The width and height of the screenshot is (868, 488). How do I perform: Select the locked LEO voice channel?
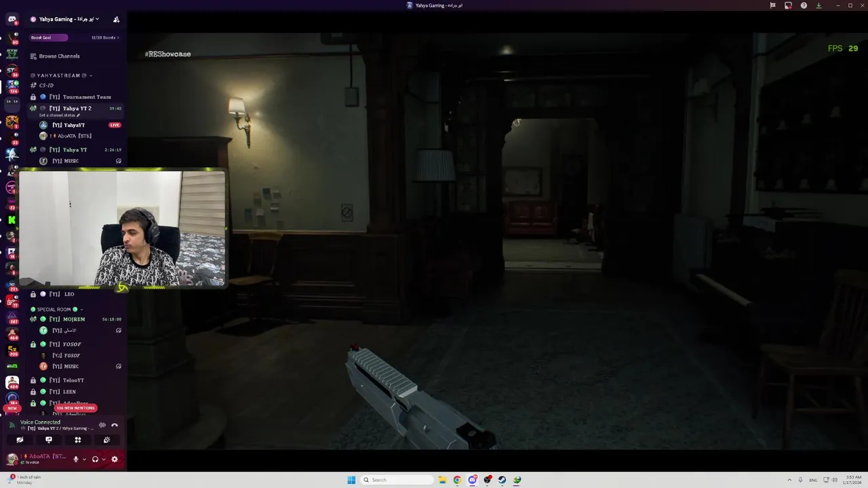click(77, 294)
